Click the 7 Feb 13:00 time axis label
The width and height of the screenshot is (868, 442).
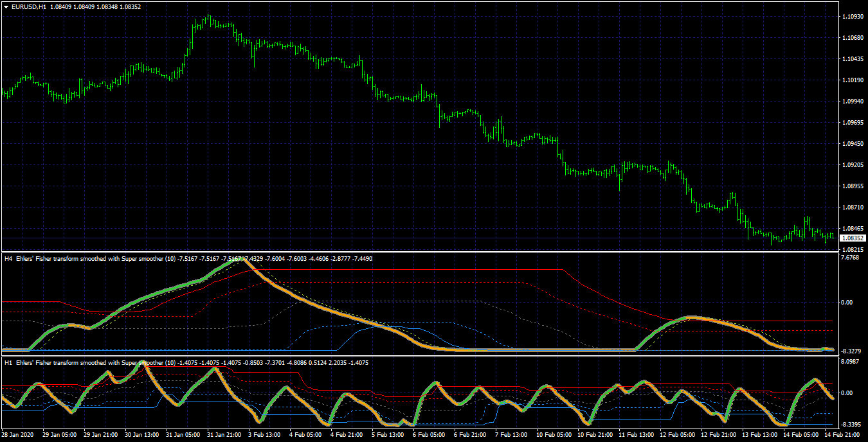point(512,435)
